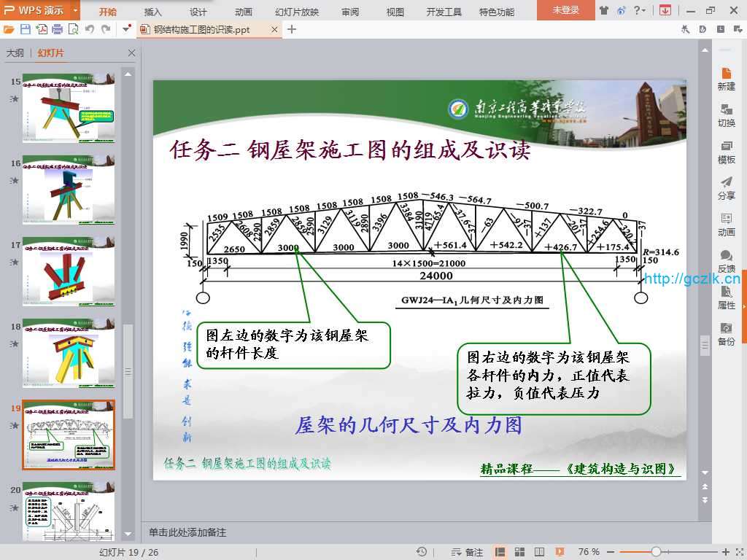Select slide 17 thumbnail in panel
This screenshot has height=560, width=747.
point(68,271)
